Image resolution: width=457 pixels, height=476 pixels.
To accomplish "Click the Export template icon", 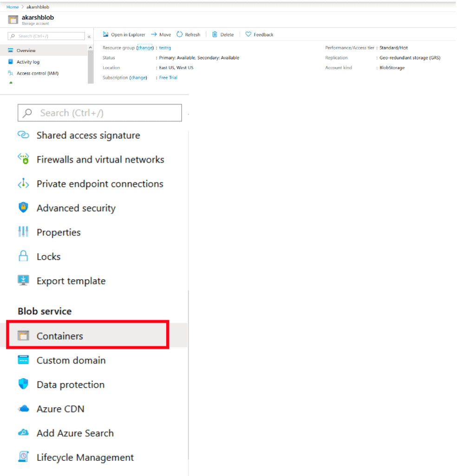I will click(x=23, y=280).
